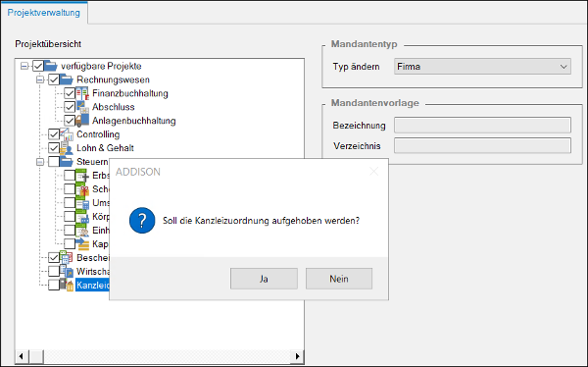This screenshot has width=588, height=367.
Task: Collapse the Steuern tree node
Action: pos(40,162)
